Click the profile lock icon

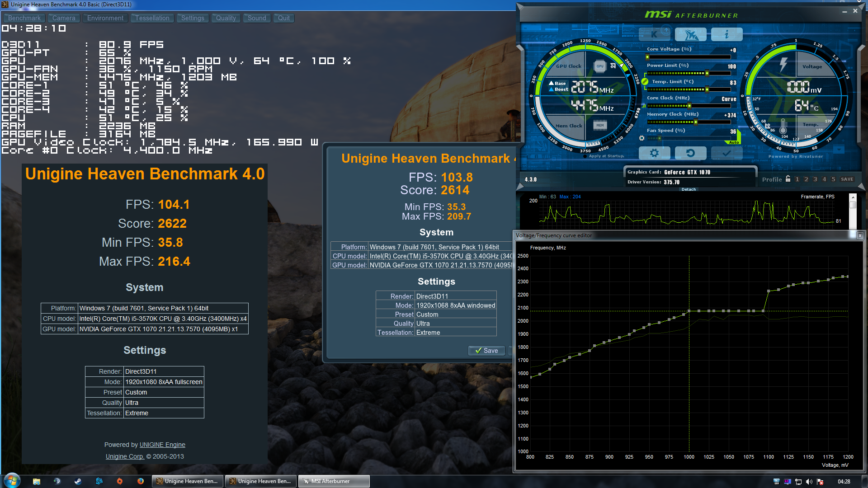pos(788,179)
